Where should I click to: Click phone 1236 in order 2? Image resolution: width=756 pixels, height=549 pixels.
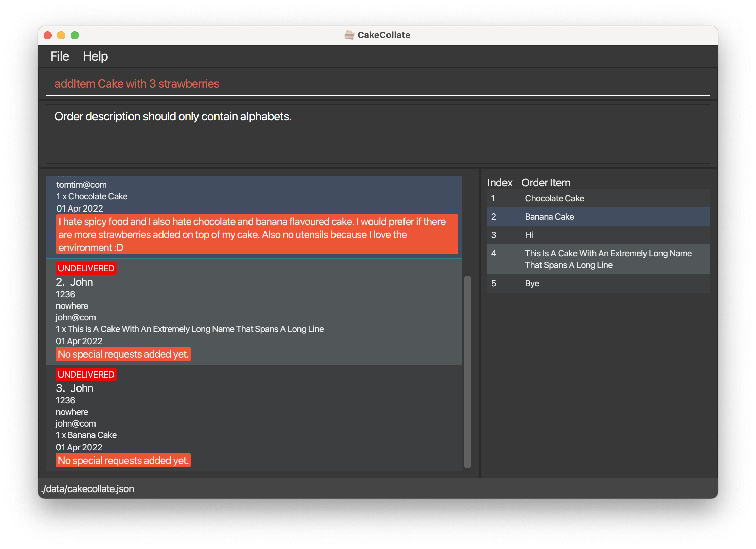[x=65, y=294]
